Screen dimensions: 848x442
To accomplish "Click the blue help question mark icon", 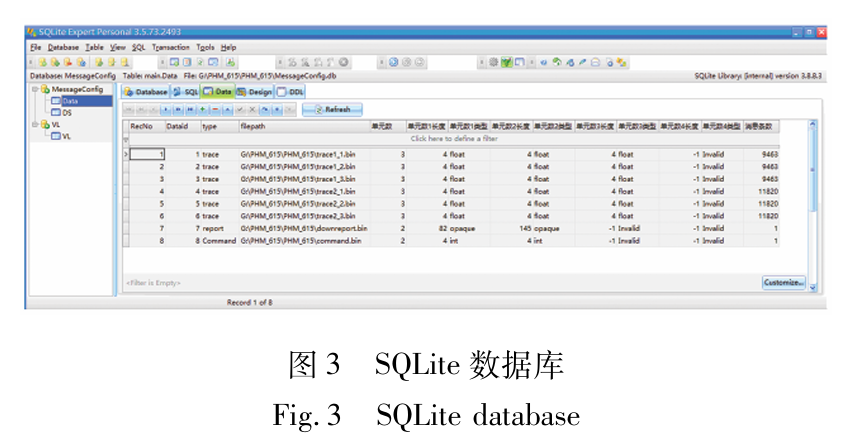I will (x=544, y=62).
